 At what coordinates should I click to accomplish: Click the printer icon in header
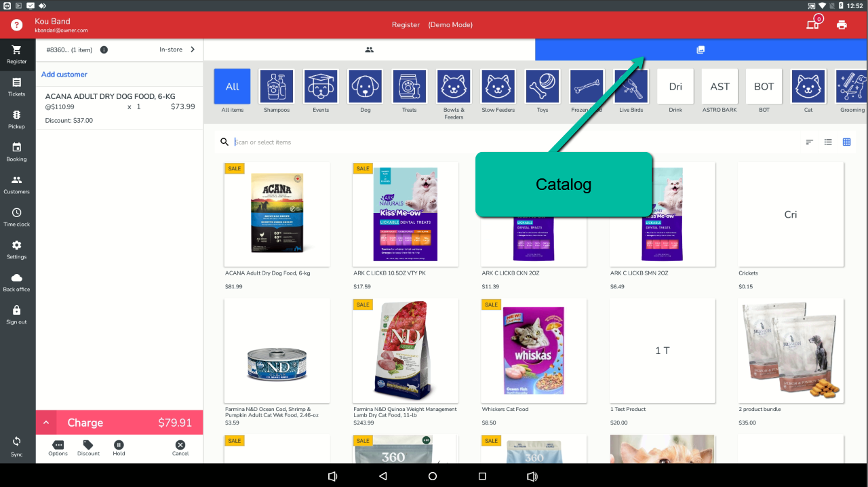tap(842, 25)
